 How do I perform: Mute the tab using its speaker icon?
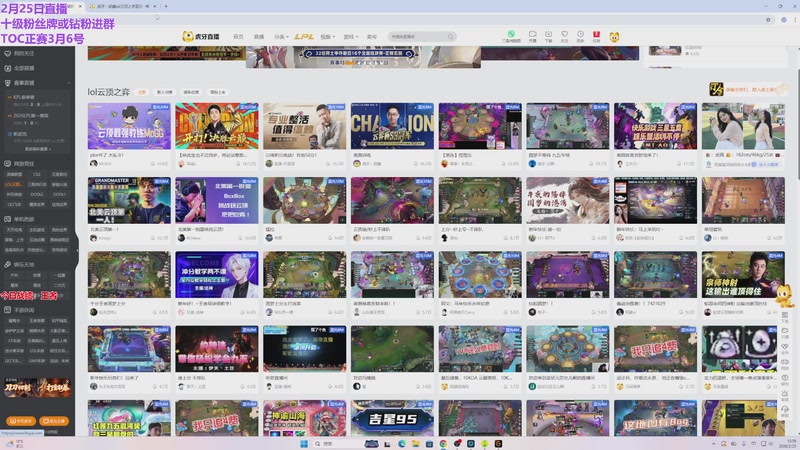147,6
